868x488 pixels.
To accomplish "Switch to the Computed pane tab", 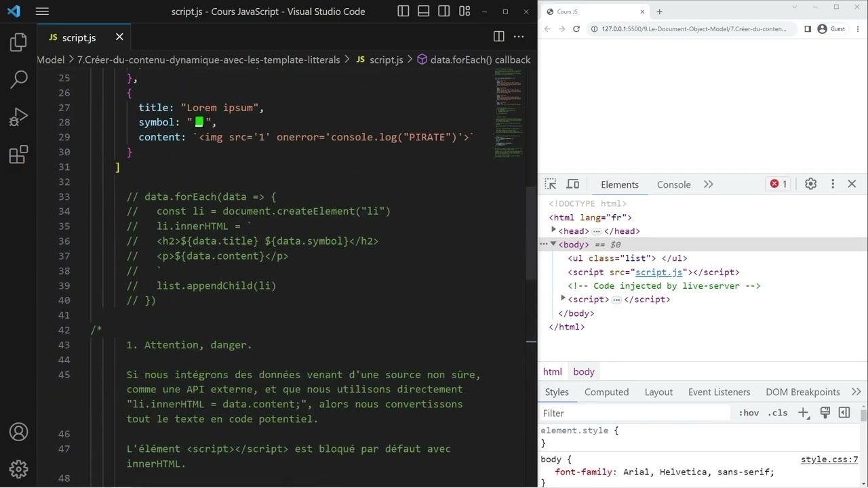I will coord(607,392).
